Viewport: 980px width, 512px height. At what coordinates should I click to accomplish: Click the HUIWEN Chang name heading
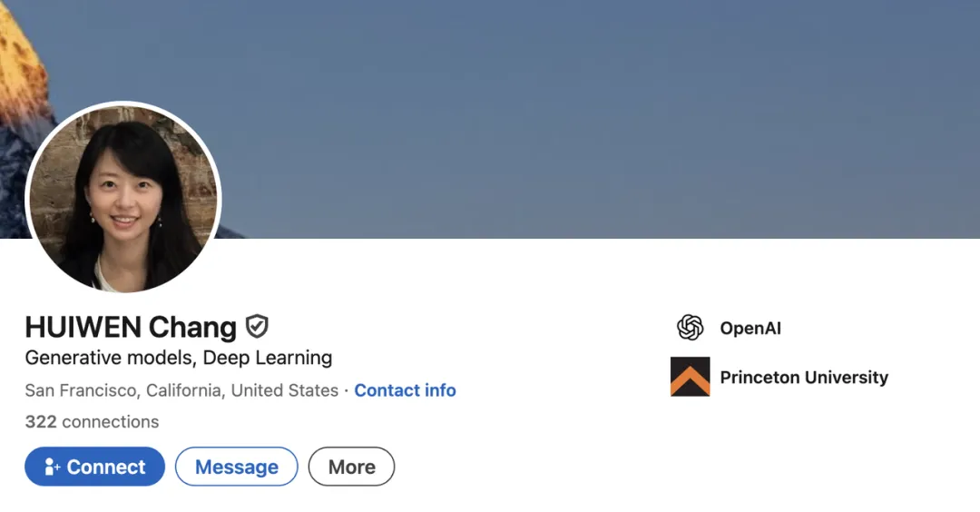[x=131, y=327]
